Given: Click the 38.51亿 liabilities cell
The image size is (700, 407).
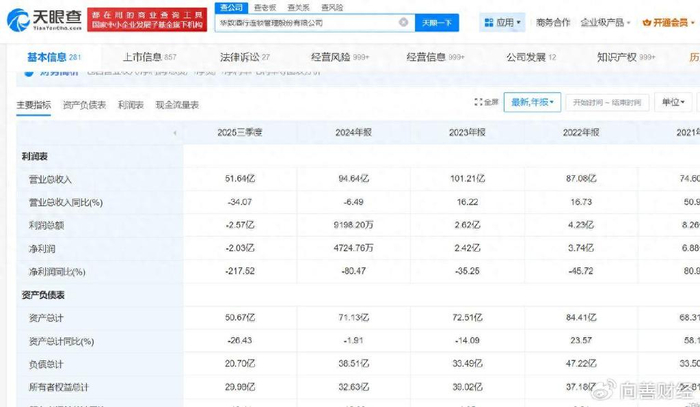Looking at the screenshot, I should (354, 363).
